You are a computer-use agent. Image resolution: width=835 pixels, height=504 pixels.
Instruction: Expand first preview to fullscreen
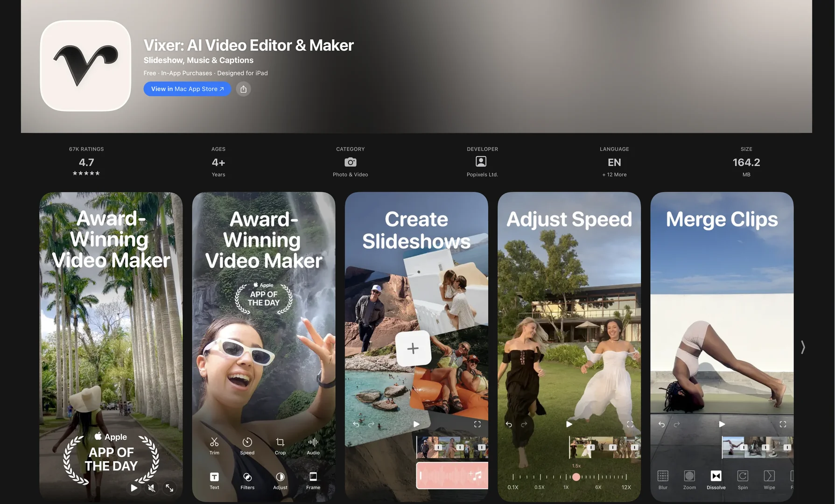(x=169, y=488)
